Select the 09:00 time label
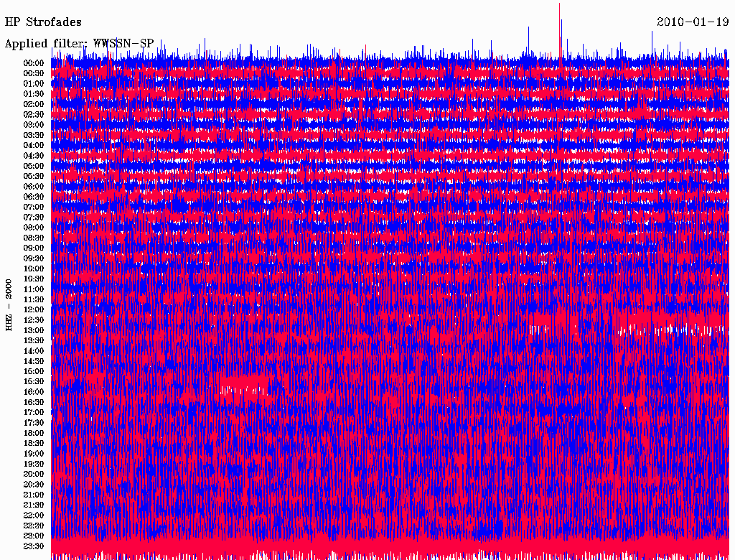This screenshot has width=735, height=560. (x=34, y=248)
